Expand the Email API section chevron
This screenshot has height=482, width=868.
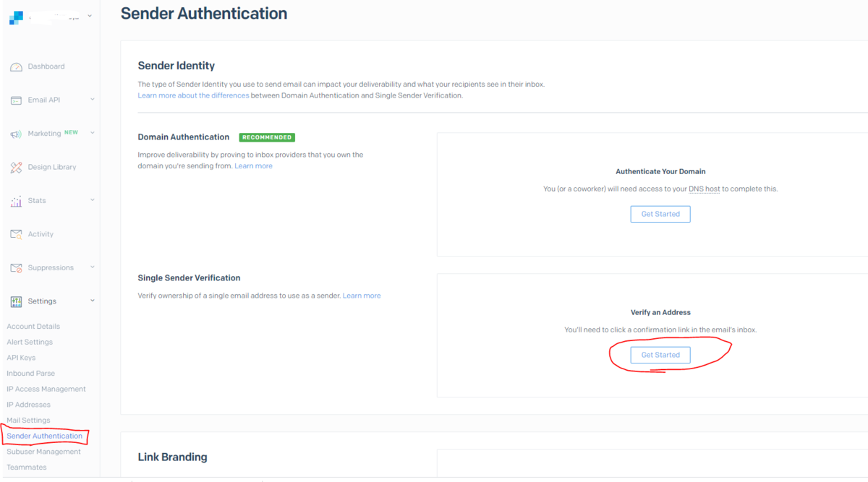(93, 99)
